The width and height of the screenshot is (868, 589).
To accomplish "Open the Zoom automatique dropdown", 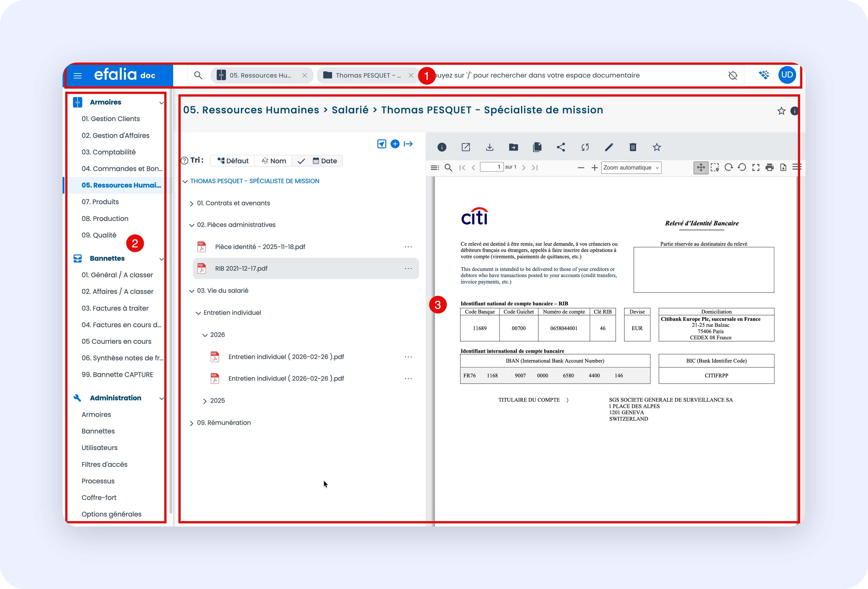I will [631, 168].
